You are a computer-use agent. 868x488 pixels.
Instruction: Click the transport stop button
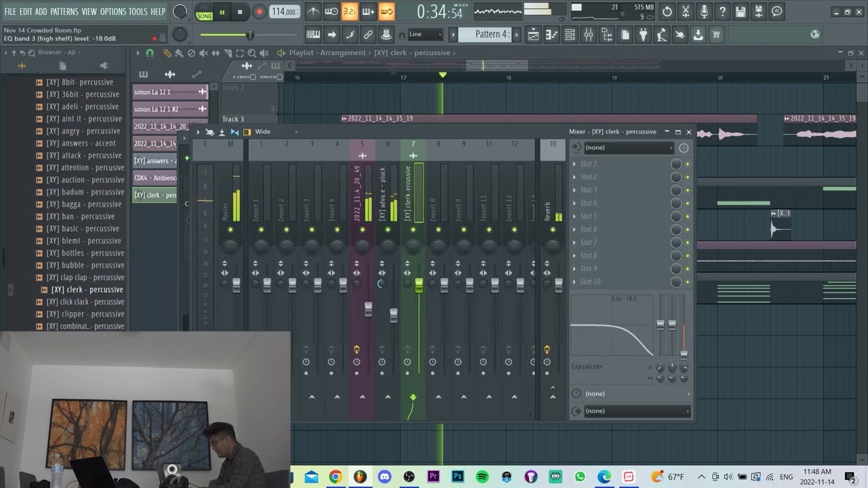point(240,12)
